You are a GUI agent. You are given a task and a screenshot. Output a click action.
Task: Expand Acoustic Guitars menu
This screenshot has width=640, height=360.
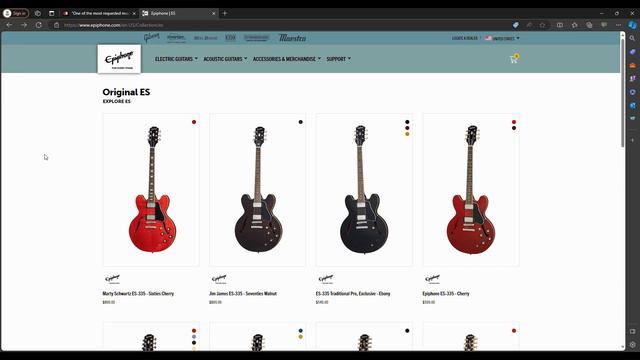pos(225,59)
